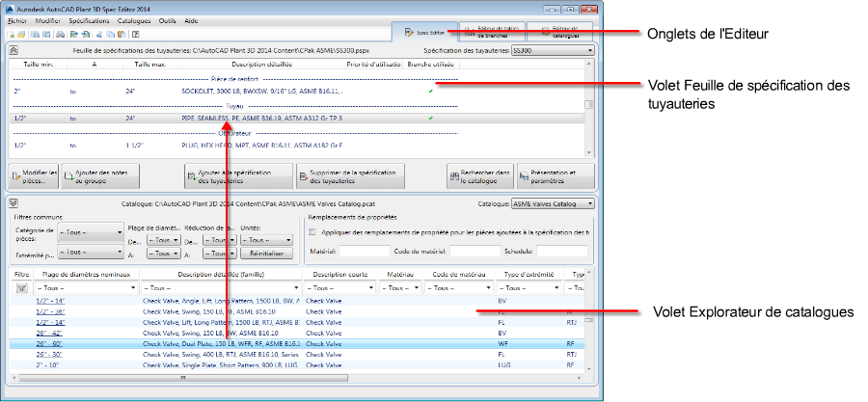This screenshot has height=402, width=868.
Task: Click the spec sheet vertical scrollbar thumb
Action: (589, 104)
